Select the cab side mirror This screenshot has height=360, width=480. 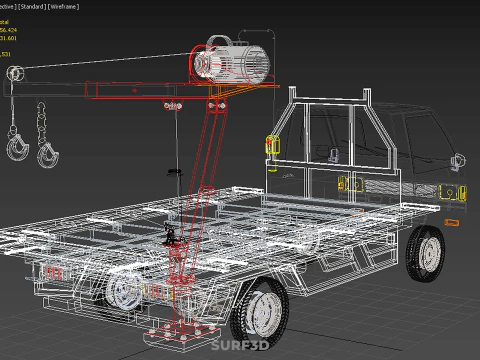[458, 161]
